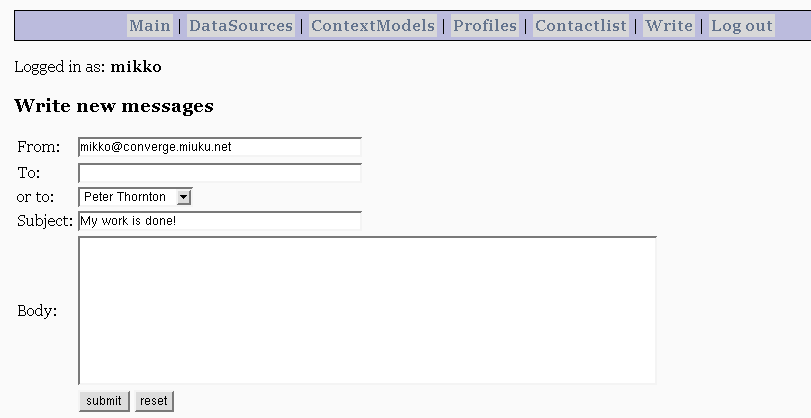Click the 'Write new messages' heading

click(114, 106)
